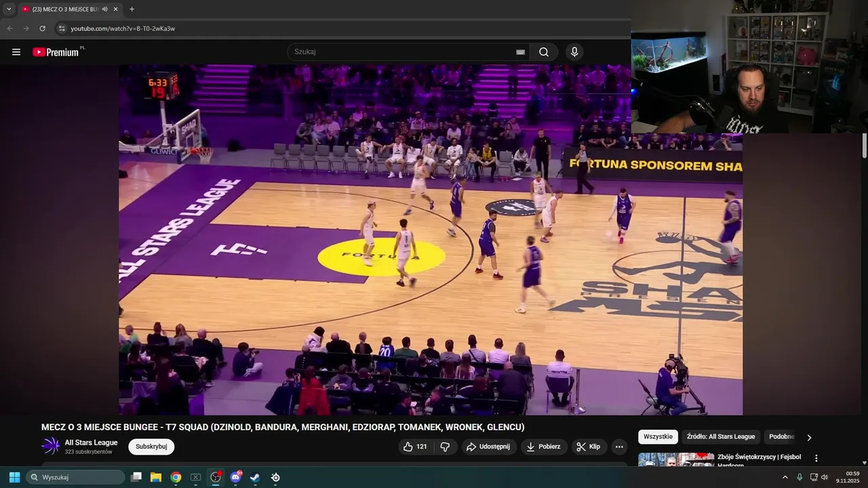
Task: Open network status tray icon
Action: (x=814, y=477)
